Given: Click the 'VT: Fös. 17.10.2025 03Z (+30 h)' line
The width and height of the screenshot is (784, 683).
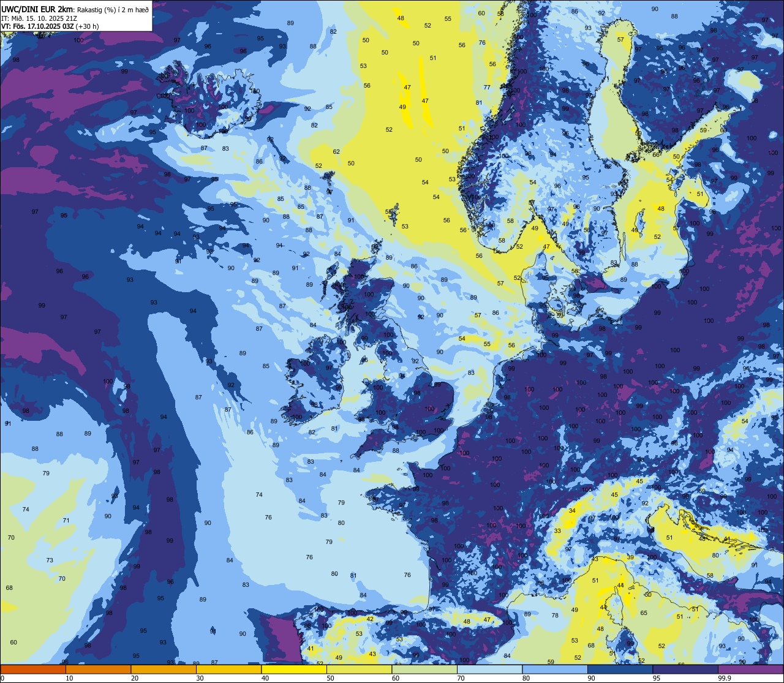Looking at the screenshot, I should [50, 26].
